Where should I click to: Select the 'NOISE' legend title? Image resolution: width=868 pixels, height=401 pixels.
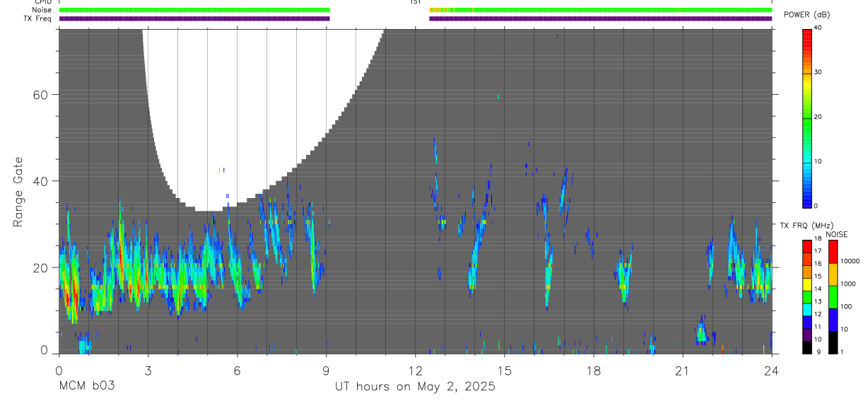pos(836,234)
